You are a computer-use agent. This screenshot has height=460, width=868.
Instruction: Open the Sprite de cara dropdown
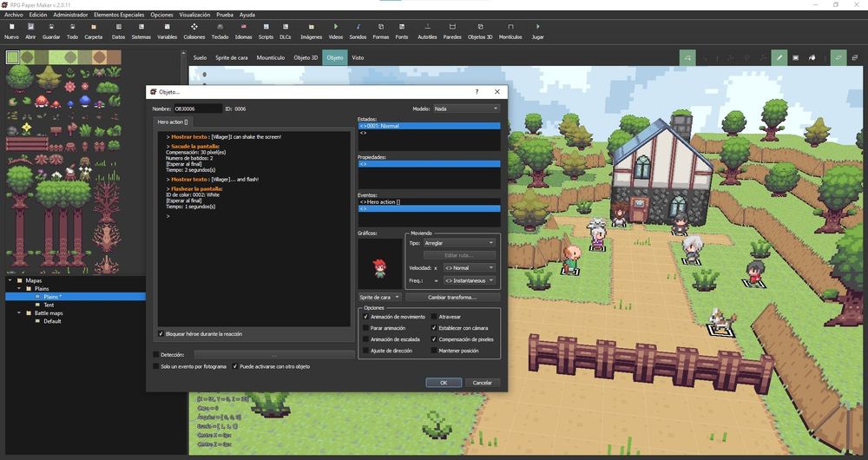[380, 297]
